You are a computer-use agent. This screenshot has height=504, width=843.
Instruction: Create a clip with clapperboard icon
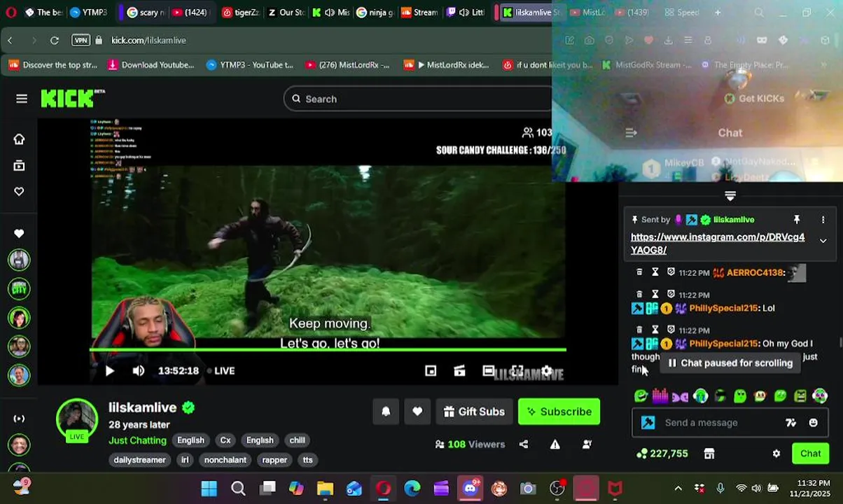click(459, 371)
